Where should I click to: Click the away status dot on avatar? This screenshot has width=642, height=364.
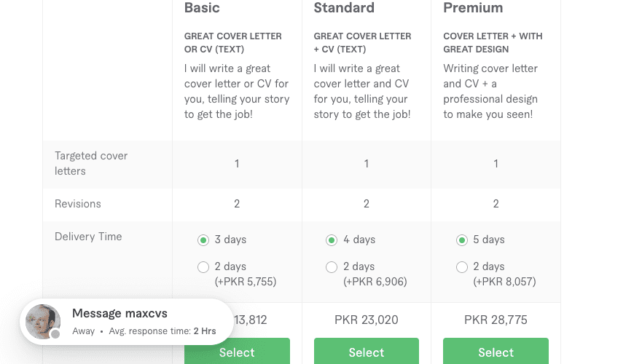click(55, 334)
